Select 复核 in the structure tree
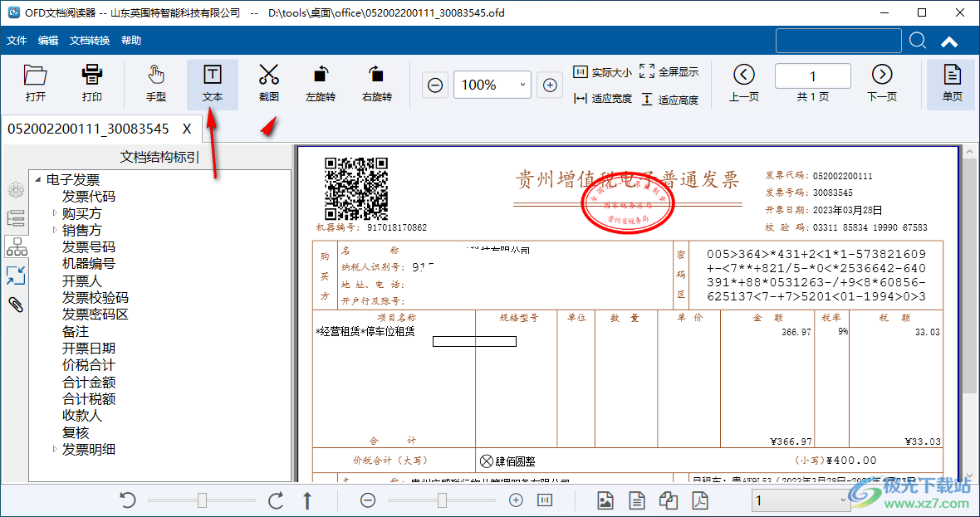This screenshot has width=980, height=517. [x=76, y=432]
